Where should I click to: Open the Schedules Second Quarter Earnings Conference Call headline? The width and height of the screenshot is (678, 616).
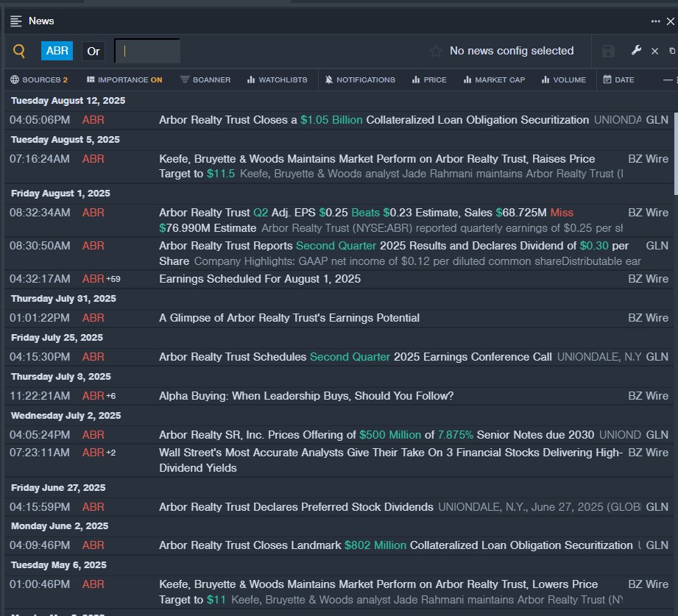point(356,357)
